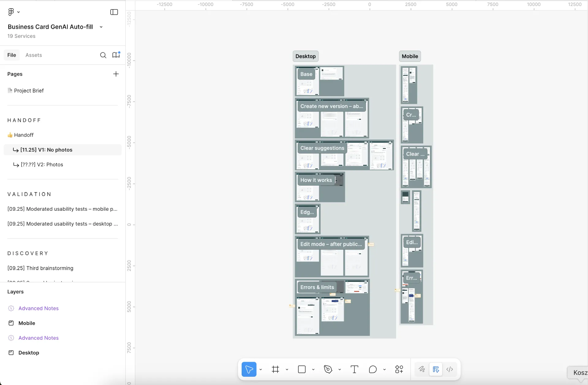Open the dropdown next to Rectangle tool
This screenshot has width=588, height=385.
coord(313,370)
